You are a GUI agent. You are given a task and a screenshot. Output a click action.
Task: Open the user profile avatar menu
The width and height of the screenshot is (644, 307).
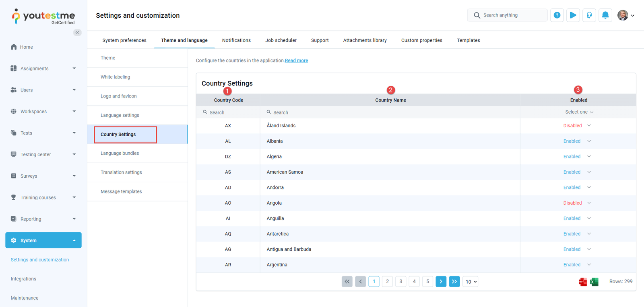click(x=625, y=15)
